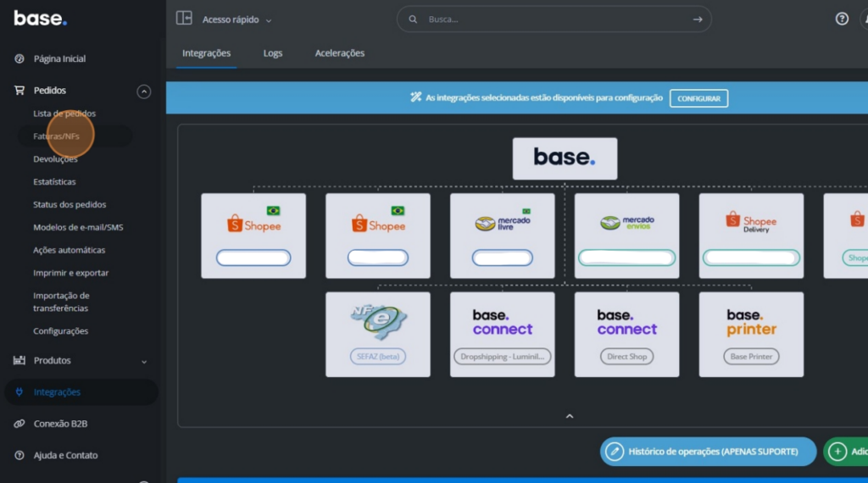Click the Mercado Envios logo

pos(626,222)
